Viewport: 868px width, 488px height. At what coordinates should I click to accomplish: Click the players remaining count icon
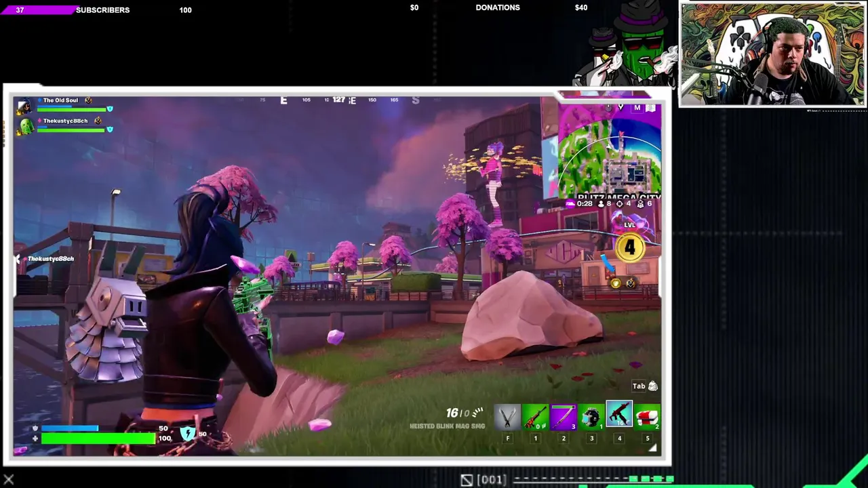pyautogui.click(x=601, y=203)
